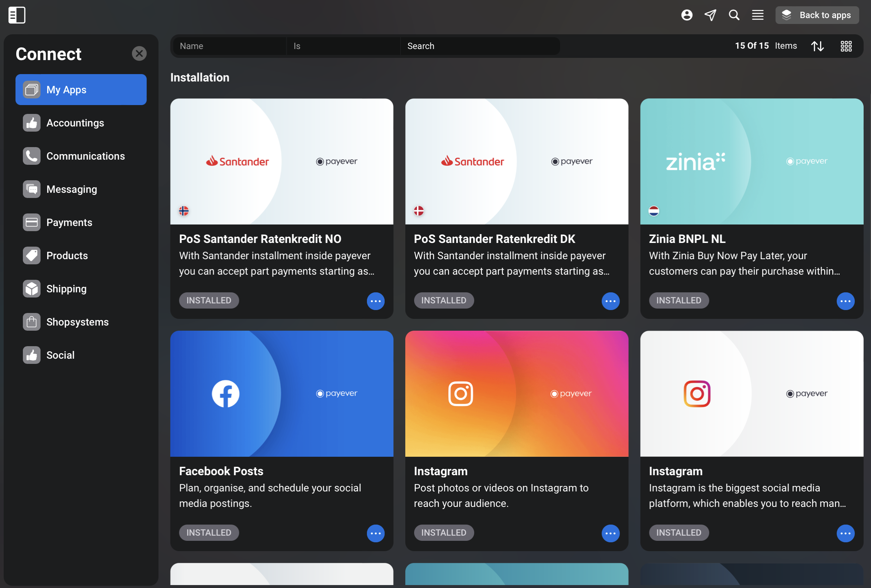Open Communications category

pos(81,156)
